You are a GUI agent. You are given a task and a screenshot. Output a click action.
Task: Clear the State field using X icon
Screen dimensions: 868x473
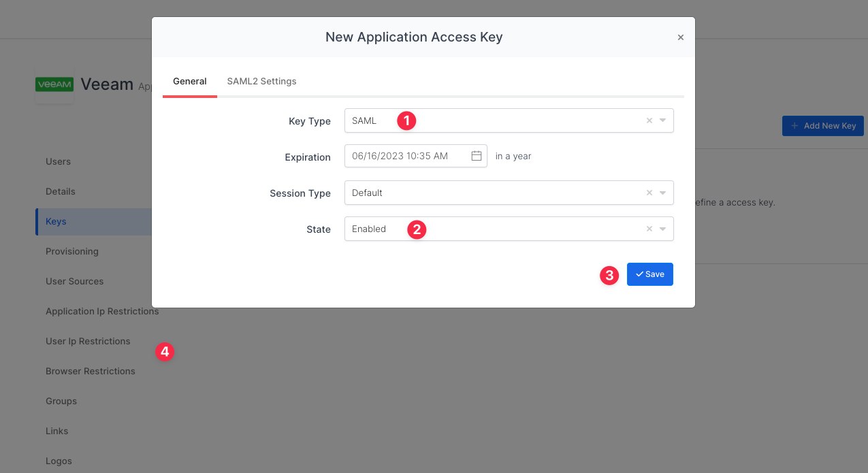tap(649, 229)
